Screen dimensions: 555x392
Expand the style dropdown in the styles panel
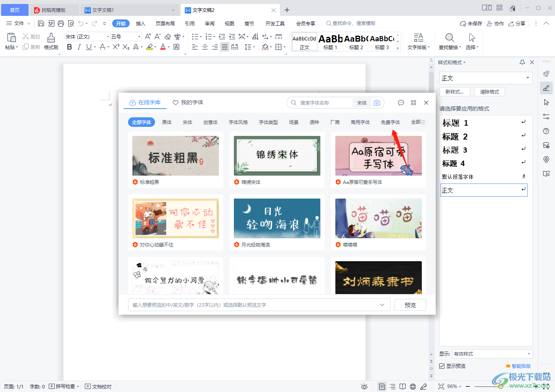point(528,78)
